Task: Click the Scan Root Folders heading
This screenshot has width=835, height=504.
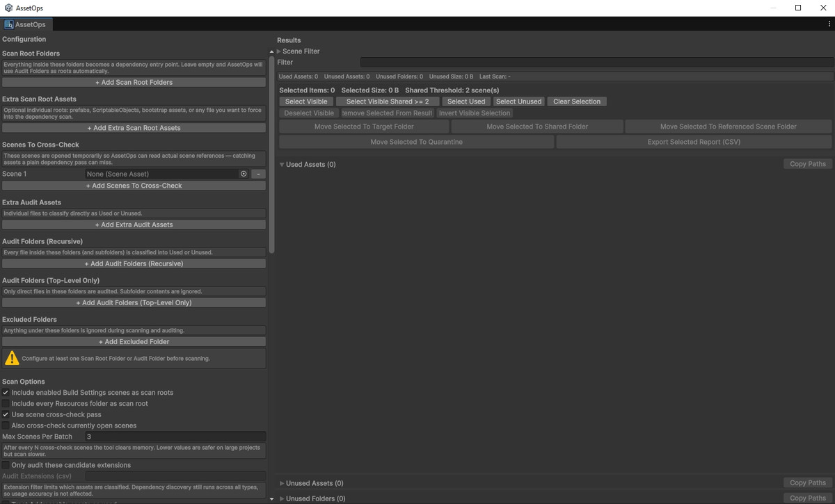Action: 31,54
